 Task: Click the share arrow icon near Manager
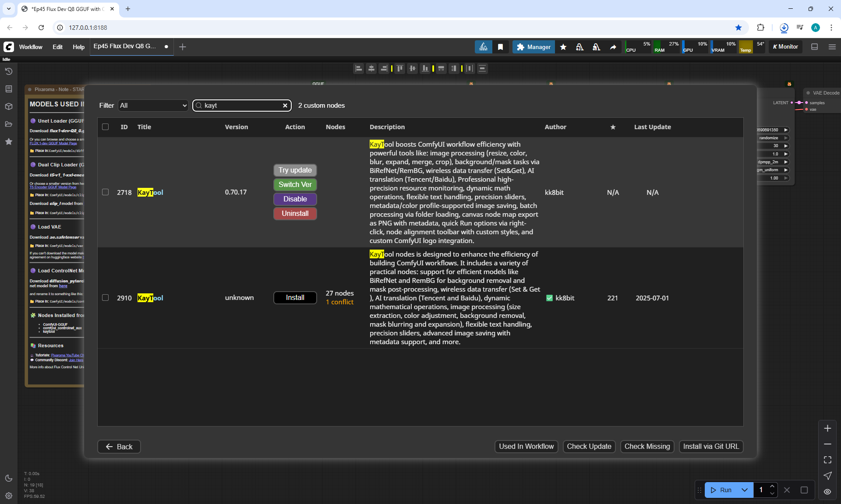[613, 47]
